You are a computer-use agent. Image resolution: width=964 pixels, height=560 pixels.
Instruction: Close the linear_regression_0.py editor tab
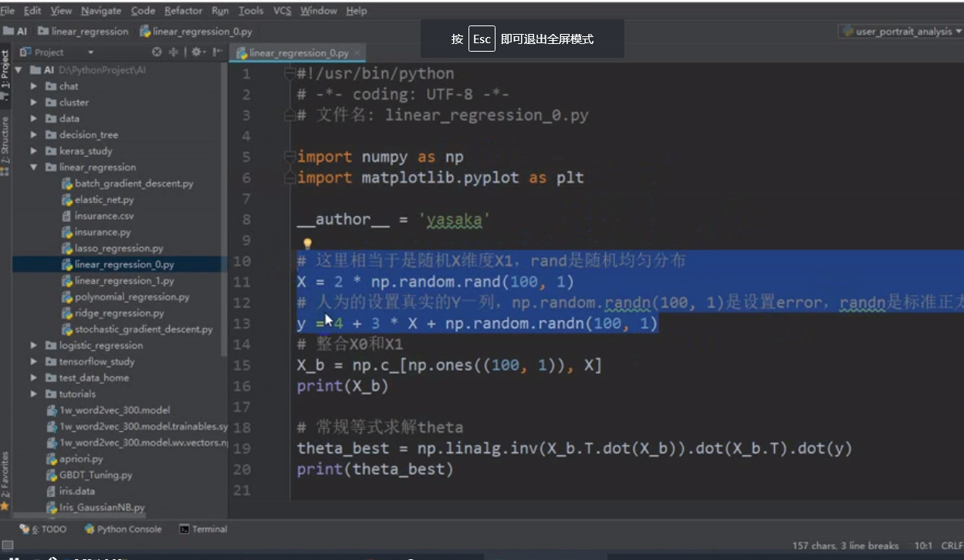click(x=357, y=53)
